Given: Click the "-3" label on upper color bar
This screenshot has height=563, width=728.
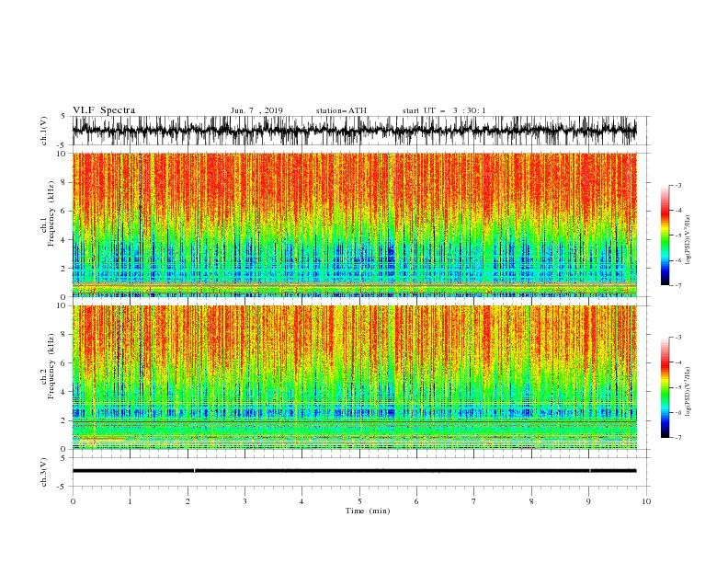Looking at the screenshot, I should coord(678,186).
